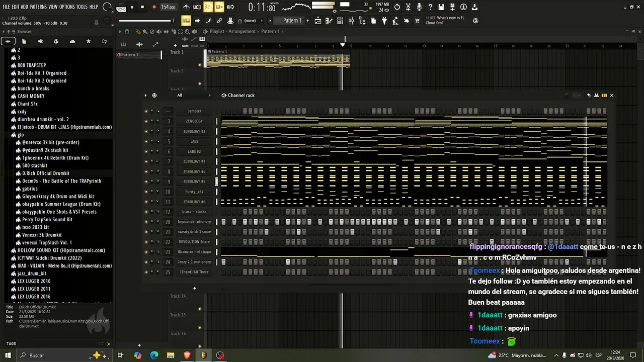Select the browser plugin database tab icon

click(x=40, y=41)
